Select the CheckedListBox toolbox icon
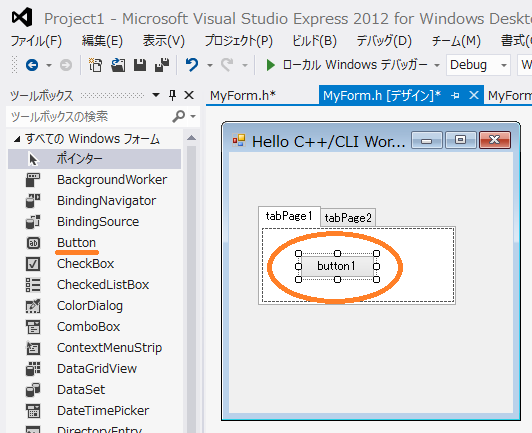This screenshot has width=532, height=433. 33,285
